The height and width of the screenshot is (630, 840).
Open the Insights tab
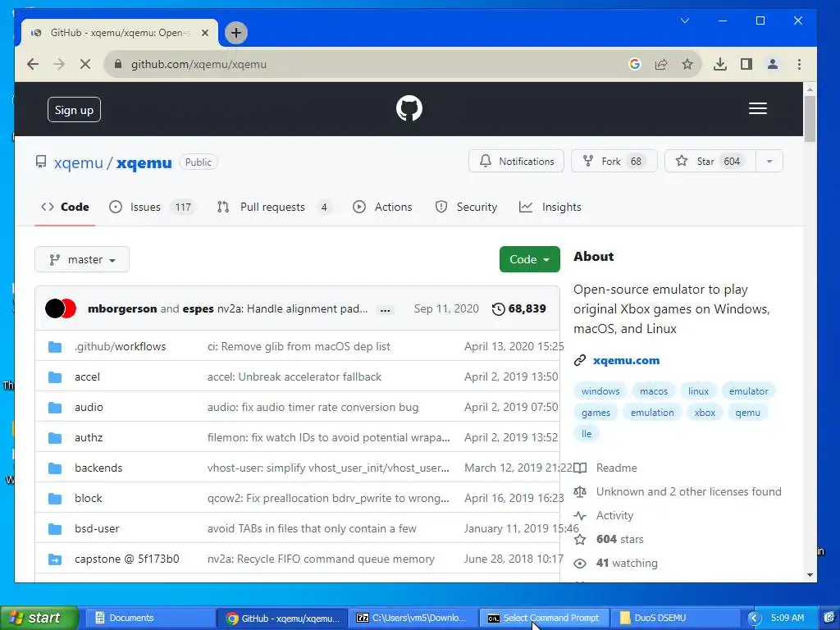tap(550, 207)
